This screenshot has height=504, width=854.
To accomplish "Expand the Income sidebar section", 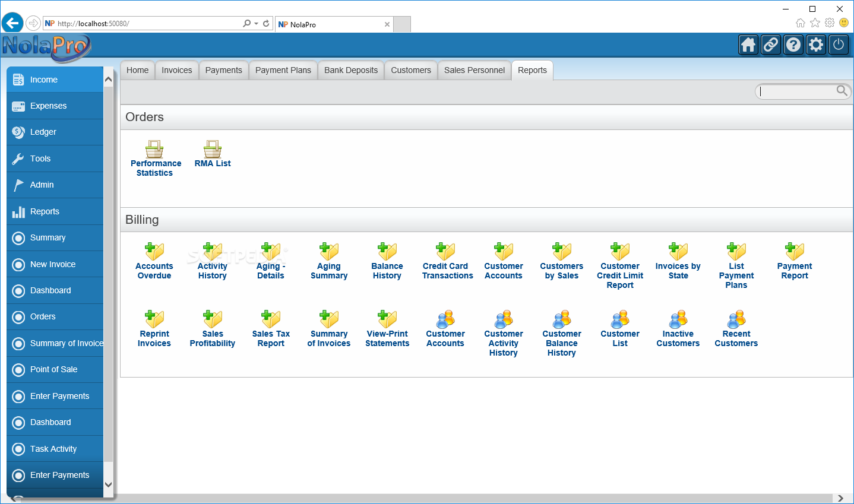I will tap(55, 80).
